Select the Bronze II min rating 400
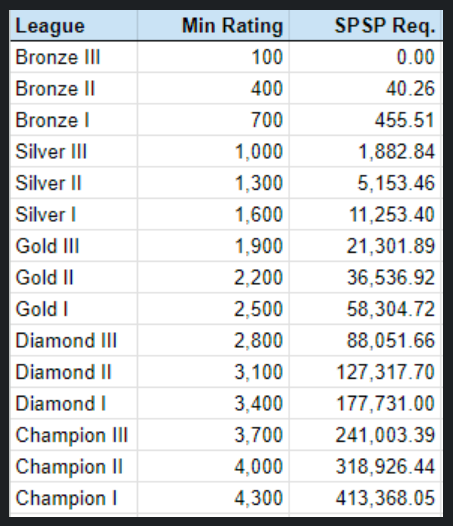 tap(213, 89)
